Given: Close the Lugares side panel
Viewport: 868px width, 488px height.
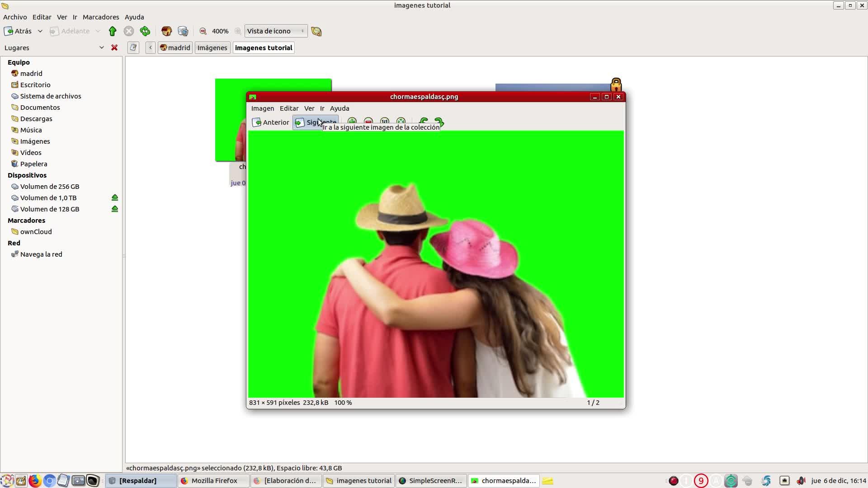Looking at the screenshot, I should coord(114,47).
